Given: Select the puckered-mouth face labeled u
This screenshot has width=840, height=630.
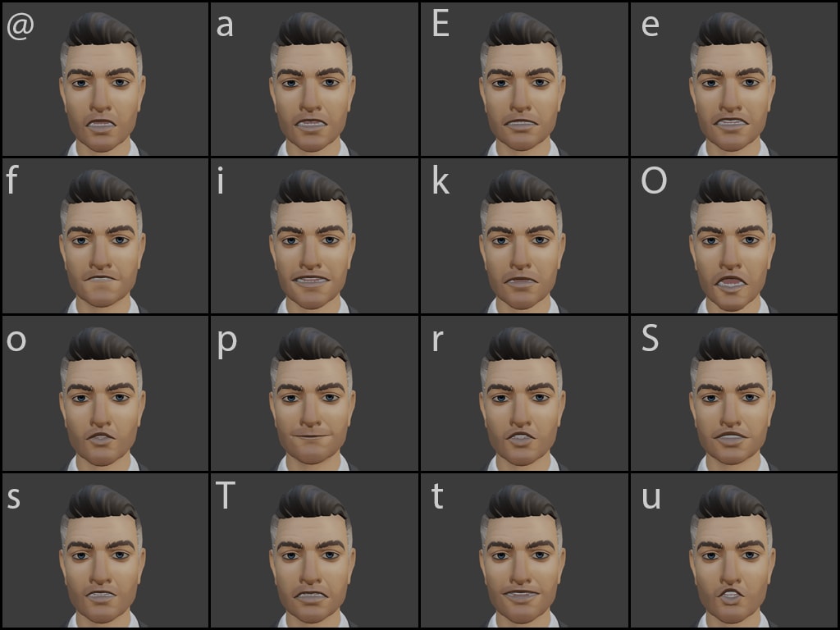Looking at the screenshot, I should [x=734, y=550].
